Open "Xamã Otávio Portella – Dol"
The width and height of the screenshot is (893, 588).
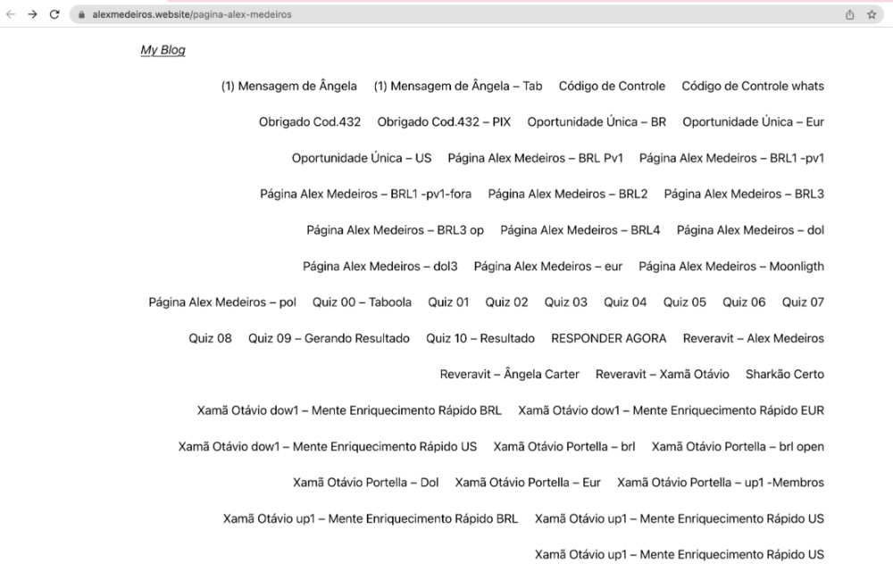pos(365,483)
